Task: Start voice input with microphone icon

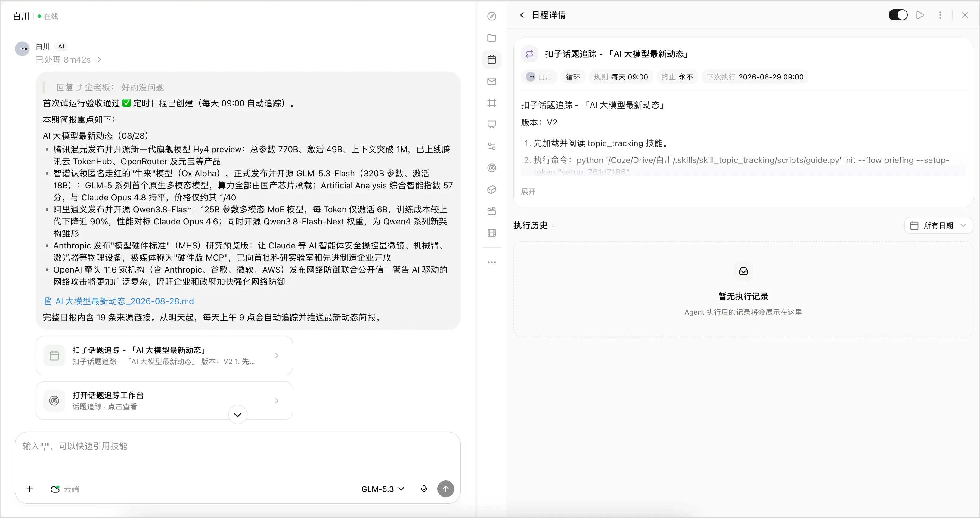Action: coord(424,489)
